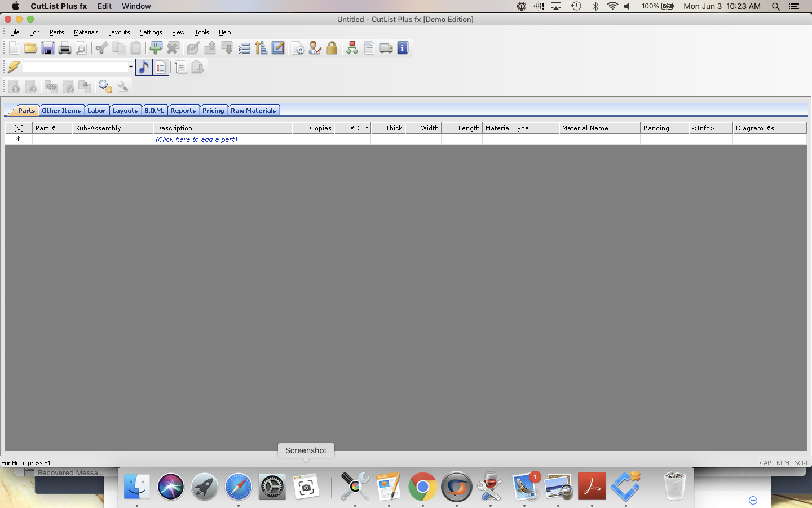Click the wrench tools icon
812x508 pixels.
[x=122, y=86]
